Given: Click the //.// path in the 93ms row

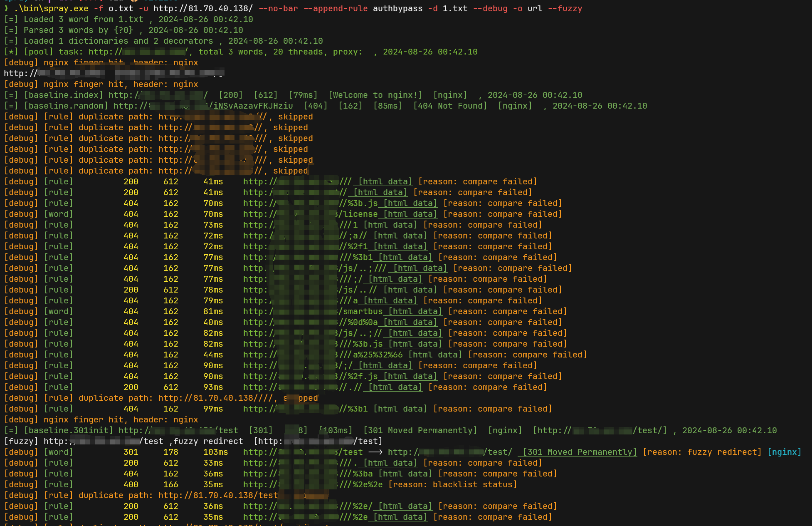Looking at the screenshot, I should [350, 387].
